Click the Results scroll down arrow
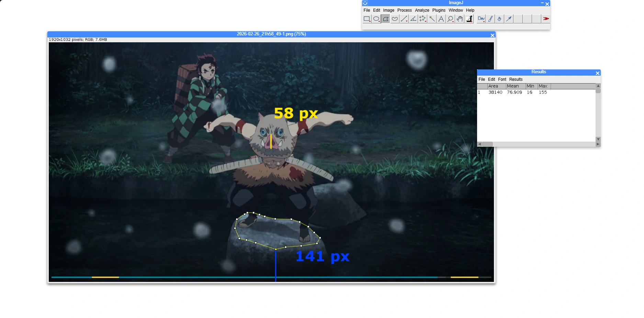Viewport: 644px width, 318px height. (x=598, y=139)
